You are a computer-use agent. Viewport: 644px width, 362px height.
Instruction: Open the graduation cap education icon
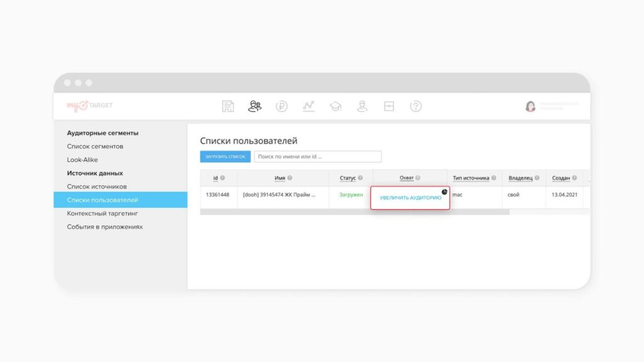click(x=336, y=106)
